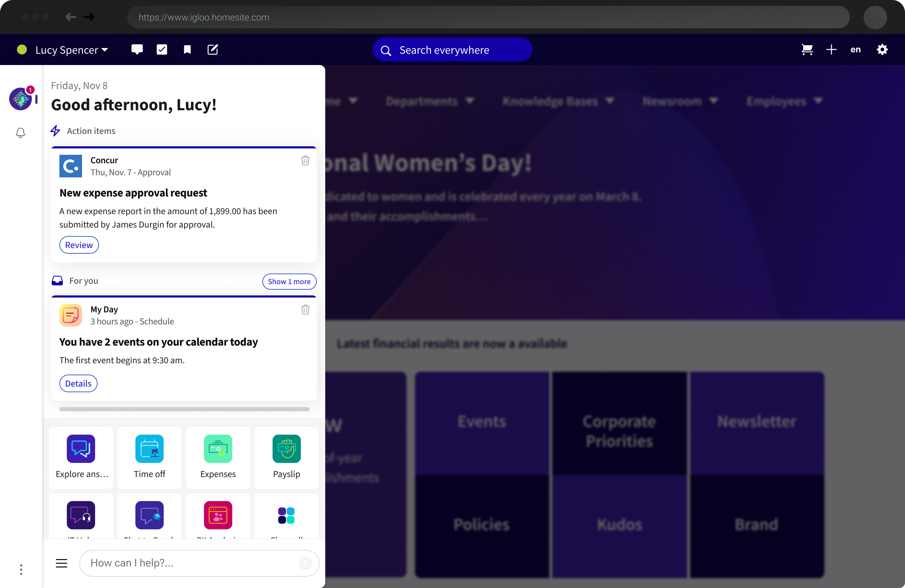Expand the Departments navigation menu
Image resolution: width=905 pixels, height=588 pixels.
[x=430, y=101]
